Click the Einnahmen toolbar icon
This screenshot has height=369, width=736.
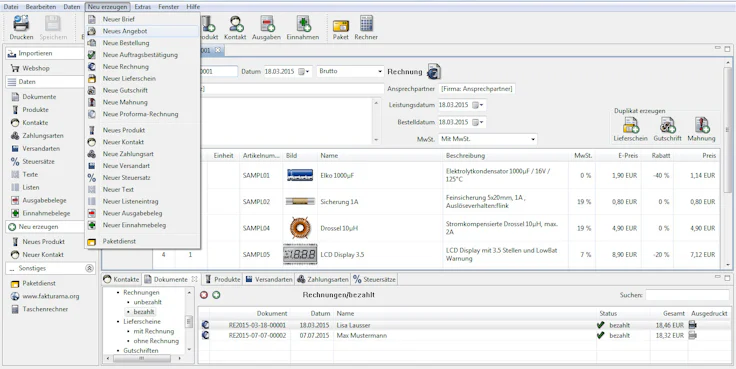[303, 23]
